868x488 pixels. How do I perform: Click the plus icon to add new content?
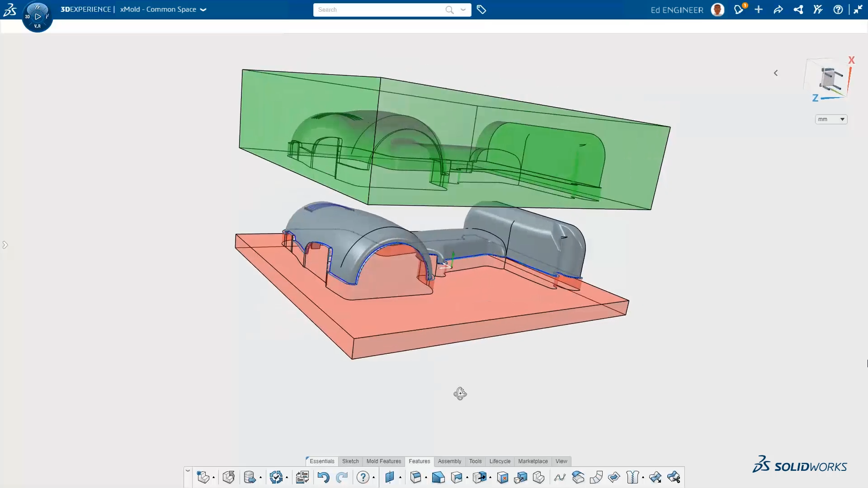tap(759, 9)
